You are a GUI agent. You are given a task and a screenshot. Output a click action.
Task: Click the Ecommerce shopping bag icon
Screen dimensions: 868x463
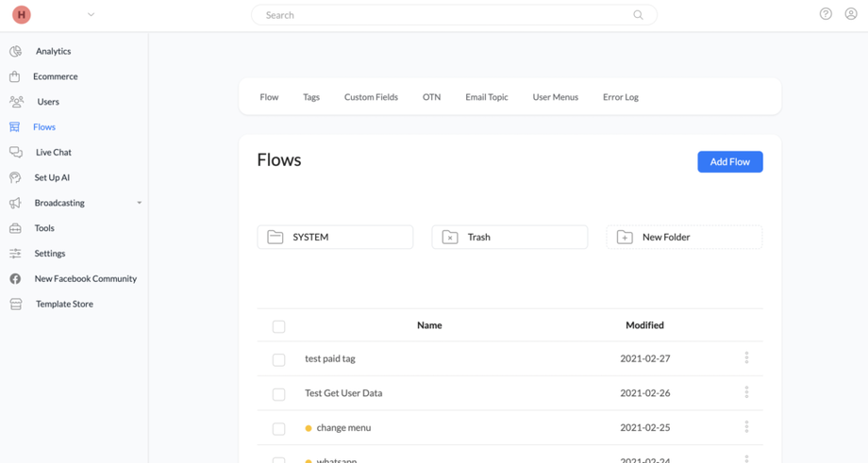[15, 76]
